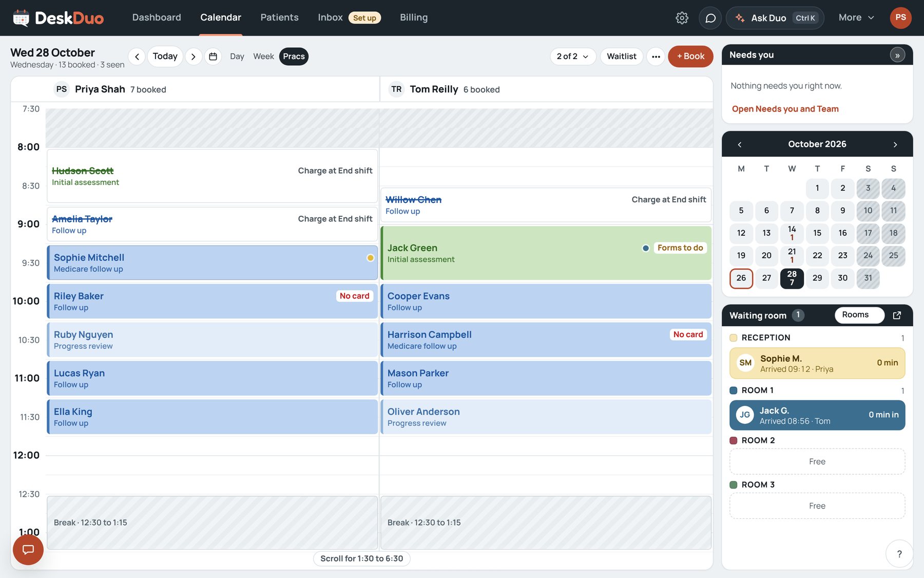The height and width of the screenshot is (578, 924).
Task: Open the Waitlist
Action: pos(621,57)
